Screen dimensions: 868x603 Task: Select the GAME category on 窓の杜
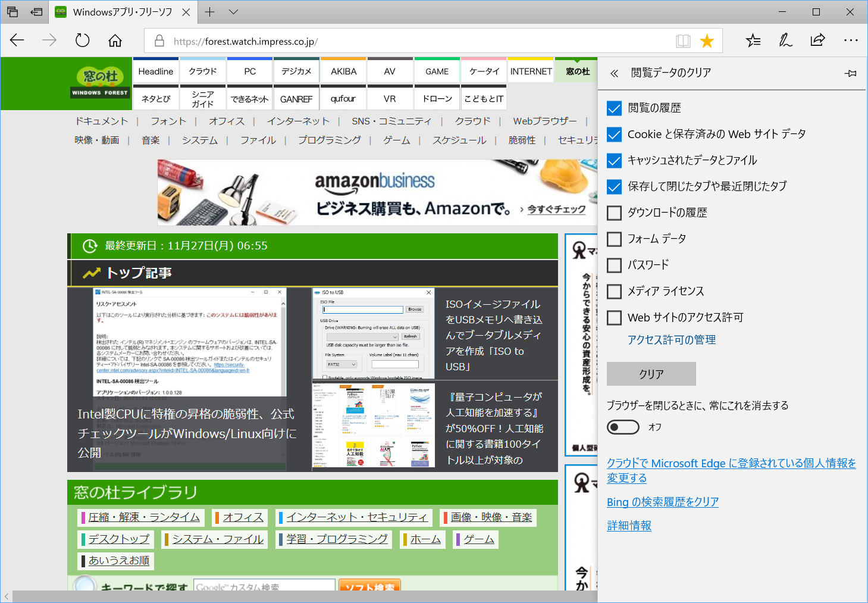pos(437,70)
